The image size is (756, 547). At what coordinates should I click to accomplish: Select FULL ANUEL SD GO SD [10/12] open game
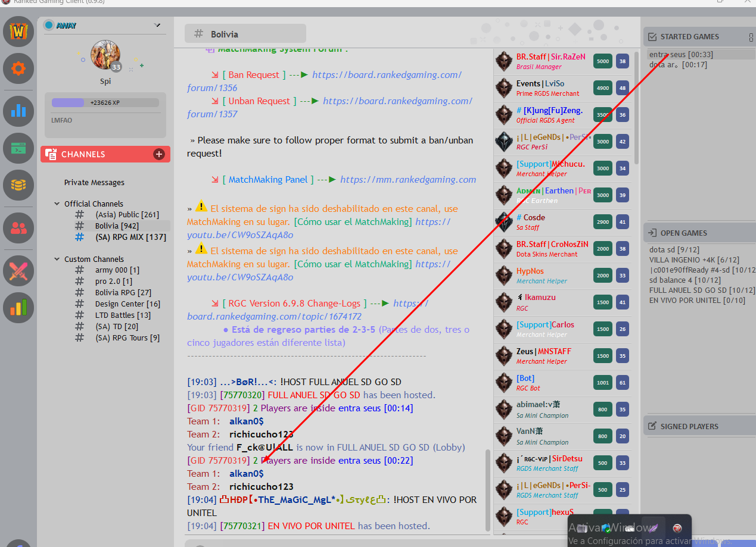click(x=702, y=290)
